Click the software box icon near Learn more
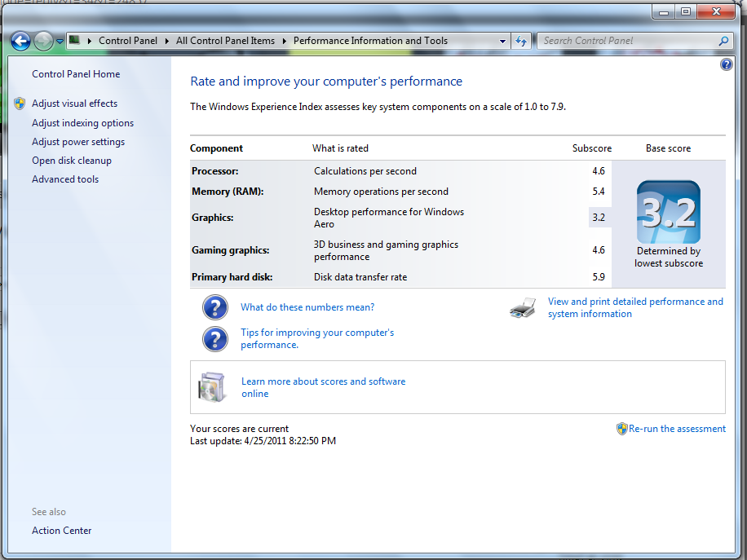 (x=212, y=387)
